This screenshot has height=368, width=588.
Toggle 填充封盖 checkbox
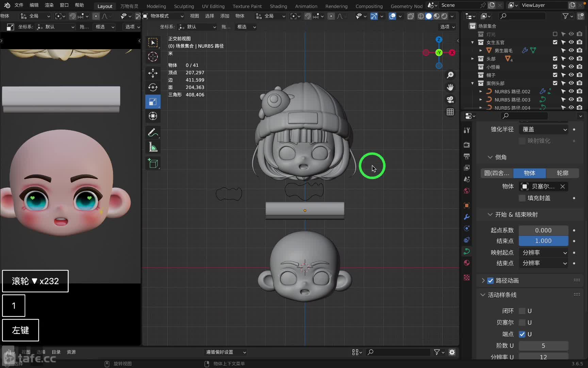522,198
